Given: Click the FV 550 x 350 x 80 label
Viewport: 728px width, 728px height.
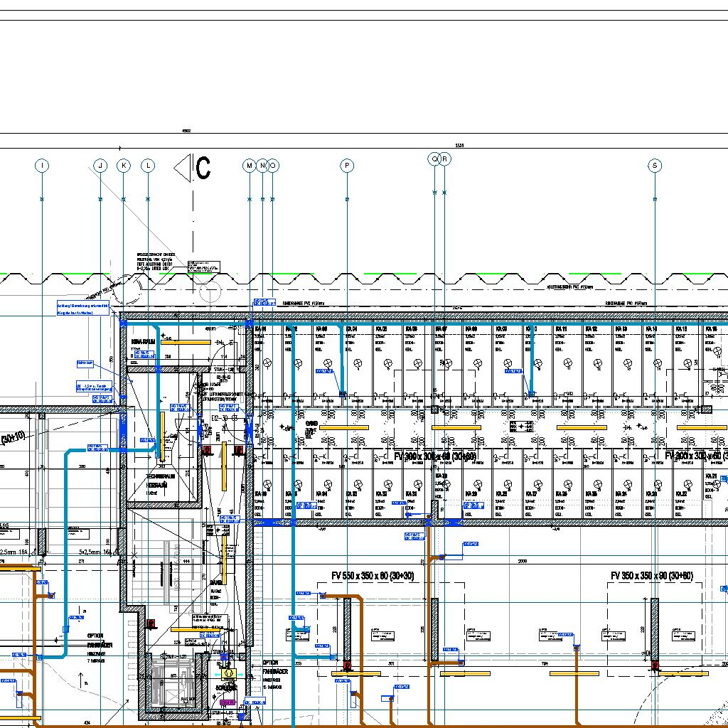Looking at the screenshot, I should [x=373, y=575].
